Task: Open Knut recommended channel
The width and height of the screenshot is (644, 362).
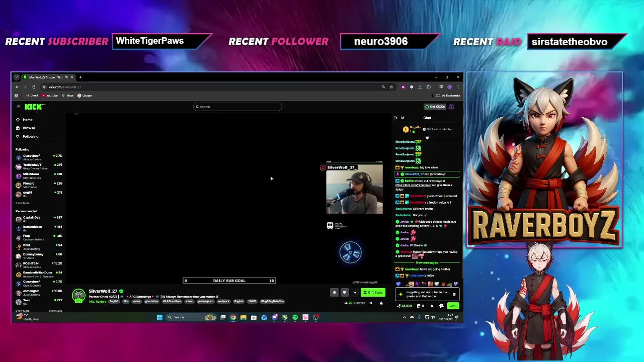Action: tap(39, 246)
